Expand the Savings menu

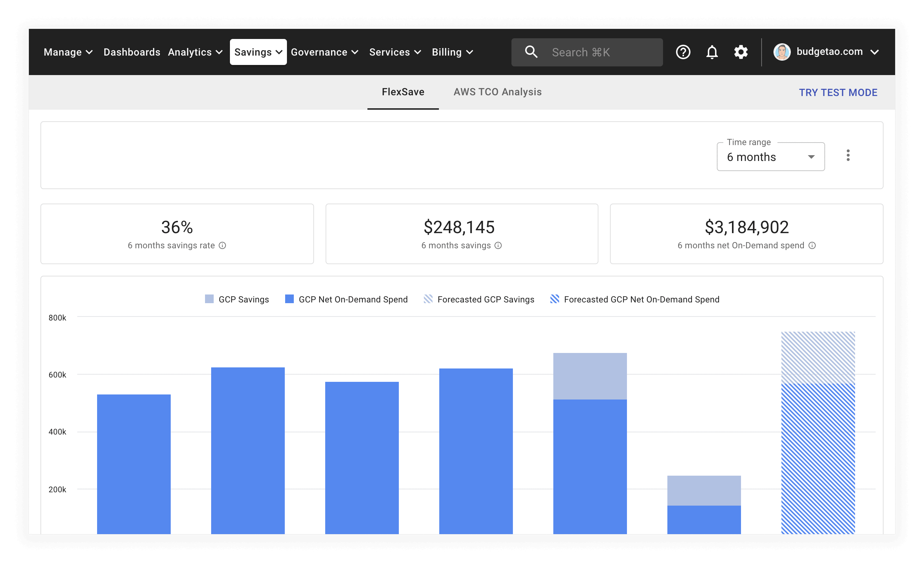click(x=258, y=52)
